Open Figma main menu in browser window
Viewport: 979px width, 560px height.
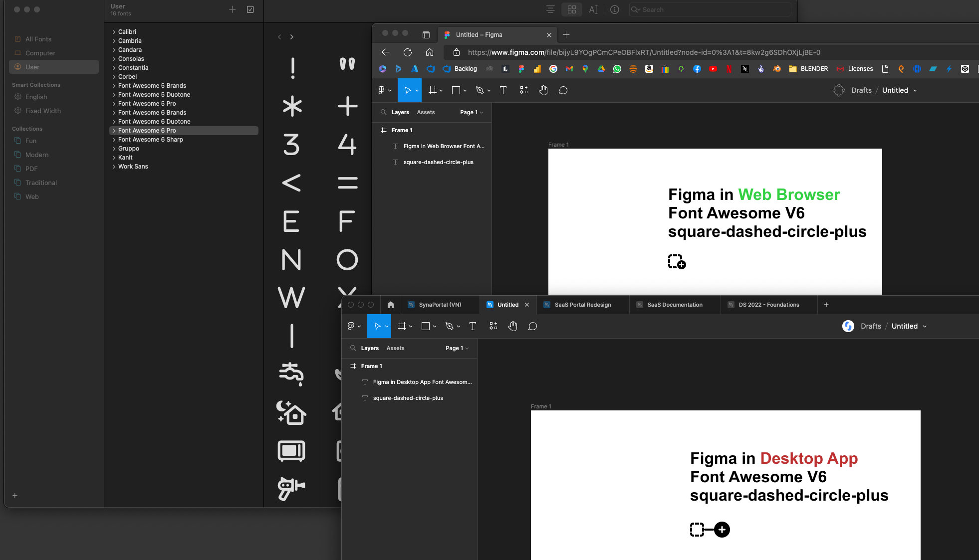(x=384, y=90)
